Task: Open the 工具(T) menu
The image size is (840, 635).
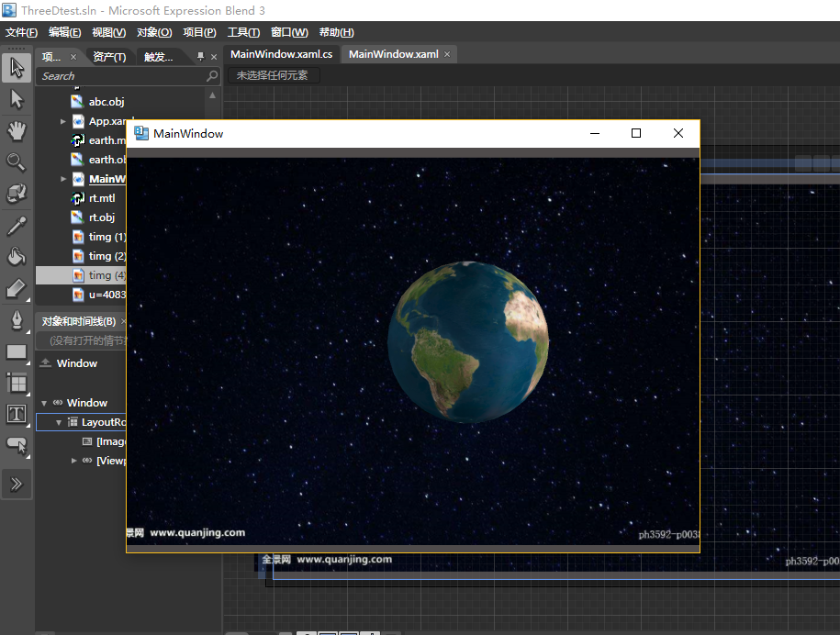Action: 244,32
